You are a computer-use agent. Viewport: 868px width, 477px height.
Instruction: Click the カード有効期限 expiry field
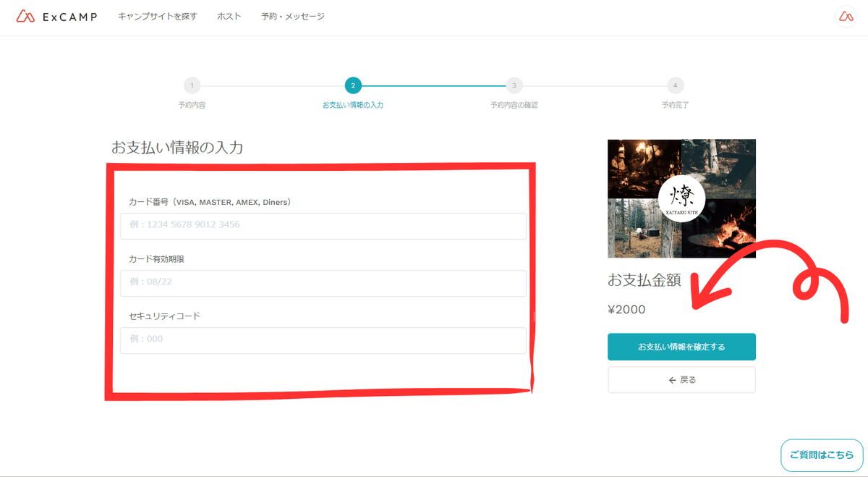(323, 283)
